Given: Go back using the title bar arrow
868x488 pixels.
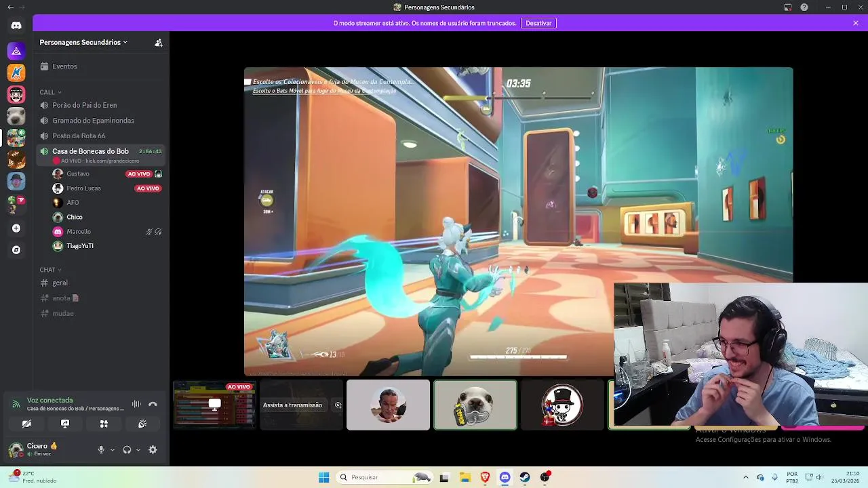Looking at the screenshot, I should 10,7.
